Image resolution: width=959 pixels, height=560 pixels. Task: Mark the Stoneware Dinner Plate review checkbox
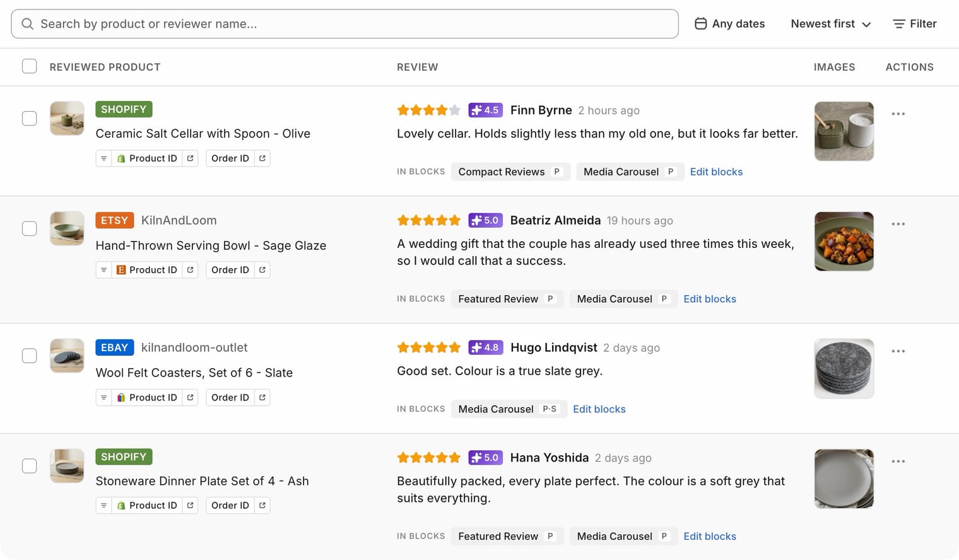pyautogui.click(x=30, y=466)
